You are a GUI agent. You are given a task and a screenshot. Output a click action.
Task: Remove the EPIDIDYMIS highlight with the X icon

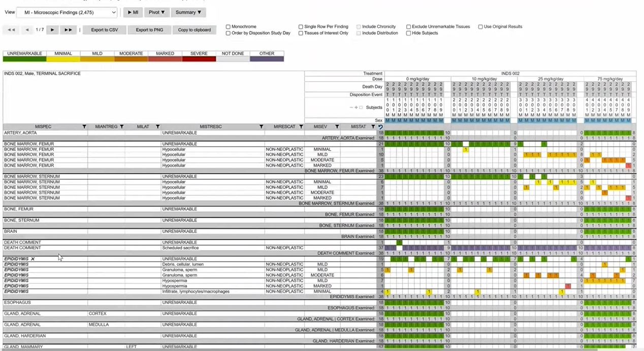coord(33,259)
